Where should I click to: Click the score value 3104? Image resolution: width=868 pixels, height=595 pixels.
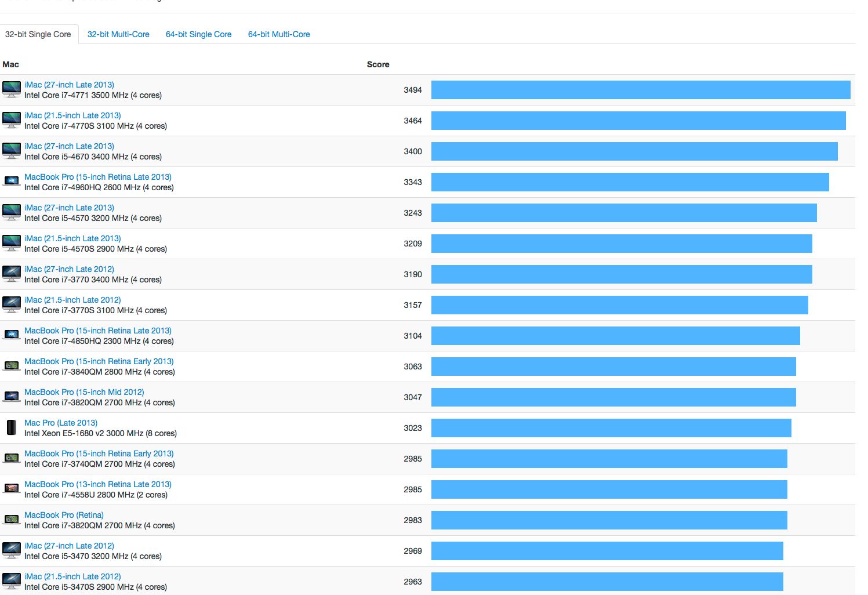[x=413, y=336]
